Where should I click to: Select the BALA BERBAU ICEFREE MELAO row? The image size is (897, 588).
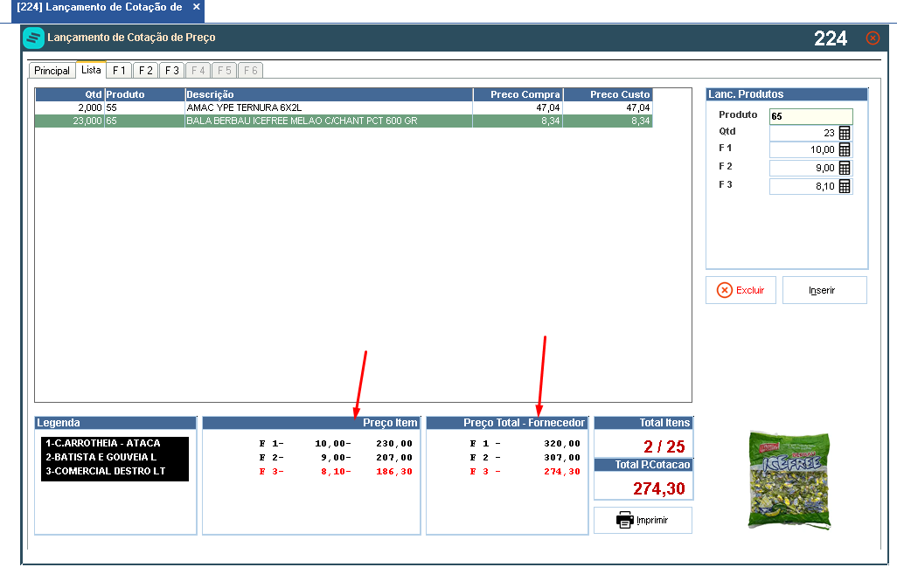tap(344, 121)
